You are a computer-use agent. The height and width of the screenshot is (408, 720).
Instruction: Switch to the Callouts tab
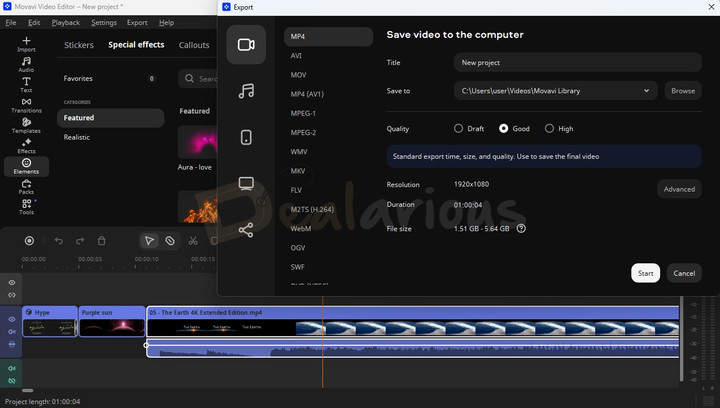point(194,45)
